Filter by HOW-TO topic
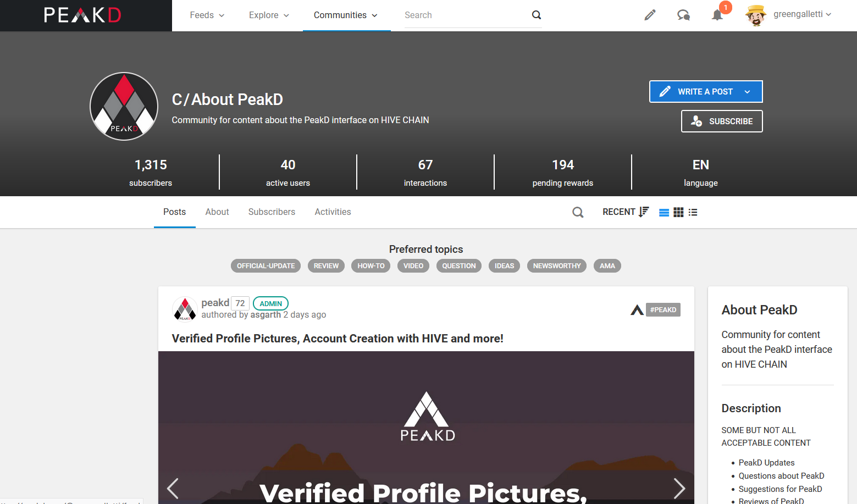 (x=371, y=266)
